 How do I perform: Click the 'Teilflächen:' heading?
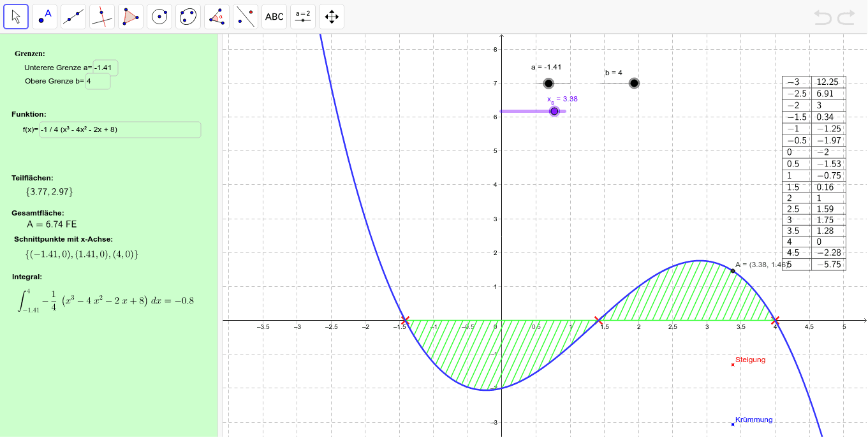coord(33,178)
